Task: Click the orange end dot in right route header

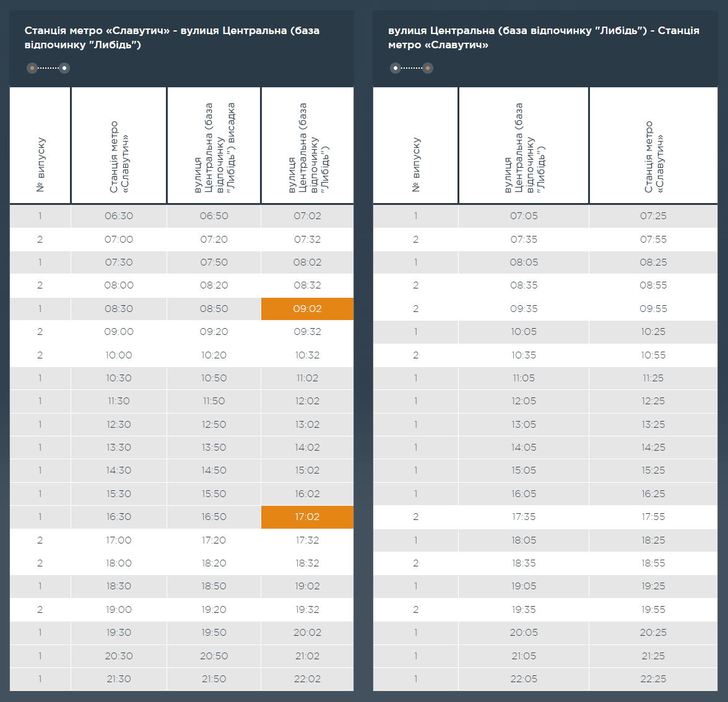Action: (428, 68)
